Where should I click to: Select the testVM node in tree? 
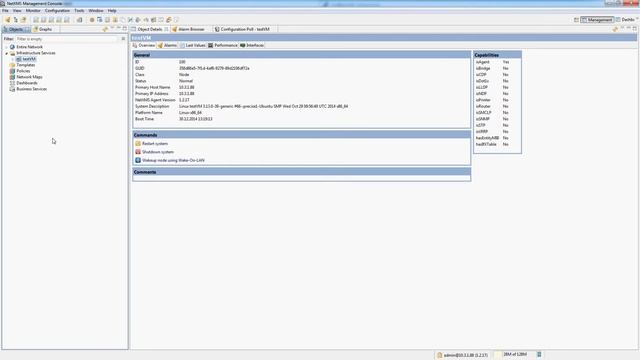click(29, 59)
